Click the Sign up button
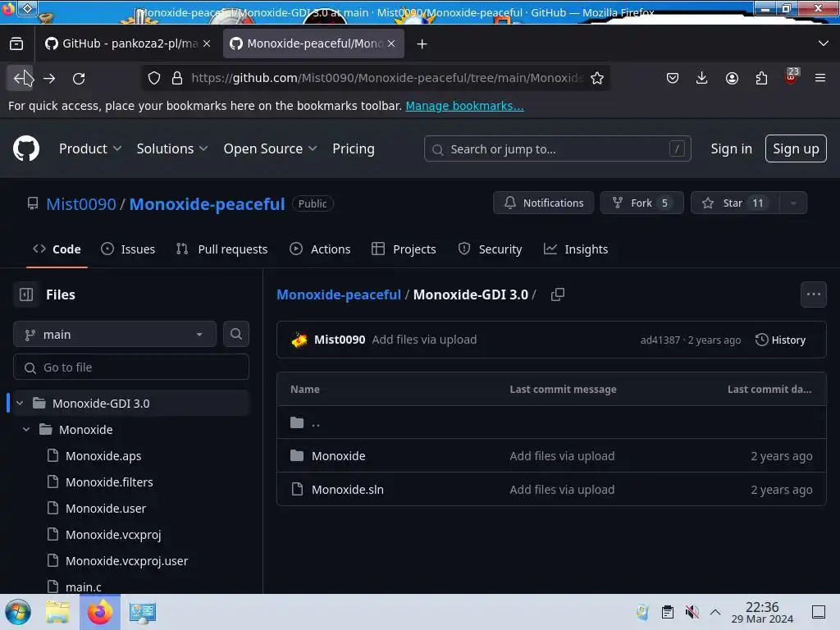Viewport: 840px width, 630px height. [796, 148]
